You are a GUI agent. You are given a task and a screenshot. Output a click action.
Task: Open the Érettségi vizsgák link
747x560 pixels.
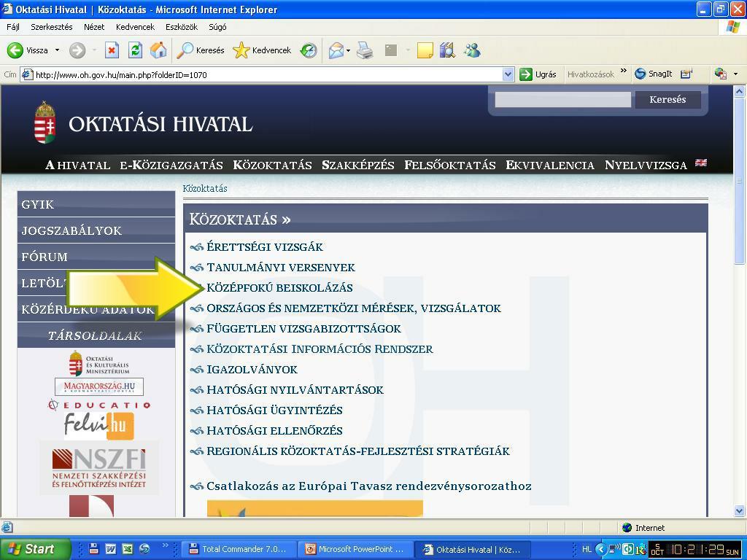pos(264,246)
